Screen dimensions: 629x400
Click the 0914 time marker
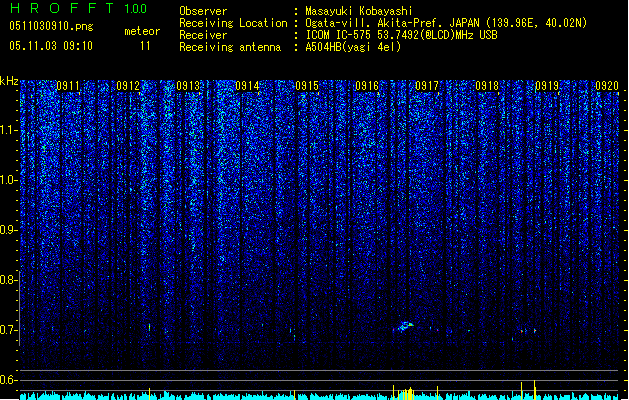tap(247, 86)
